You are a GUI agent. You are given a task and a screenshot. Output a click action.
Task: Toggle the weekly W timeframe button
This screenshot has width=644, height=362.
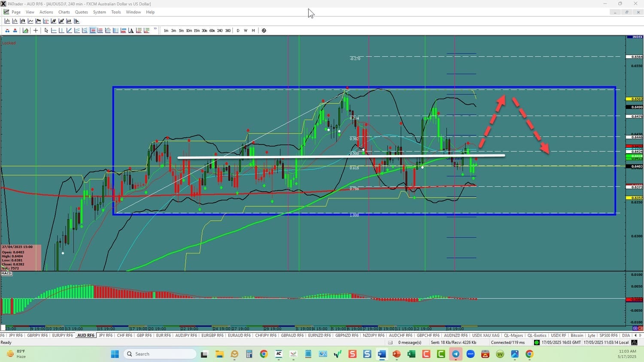[x=246, y=30]
